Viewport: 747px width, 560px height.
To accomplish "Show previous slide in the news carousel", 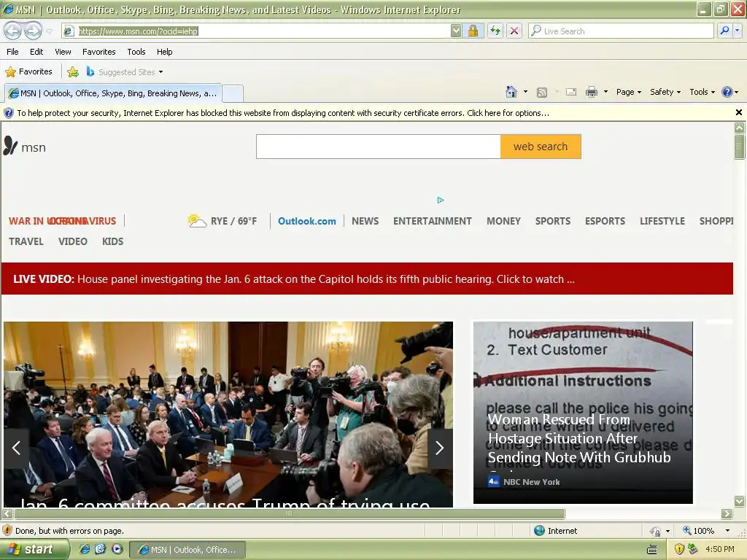I will pyautogui.click(x=16, y=448).
